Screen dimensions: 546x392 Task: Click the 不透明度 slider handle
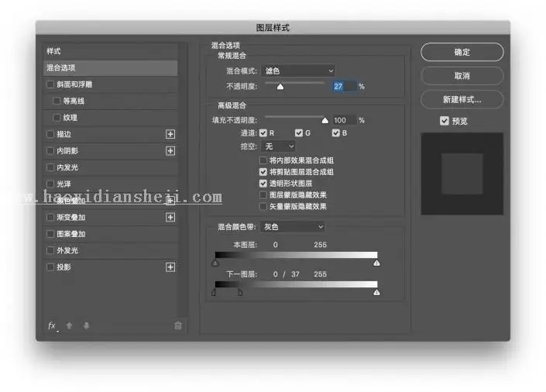point(280,87)
